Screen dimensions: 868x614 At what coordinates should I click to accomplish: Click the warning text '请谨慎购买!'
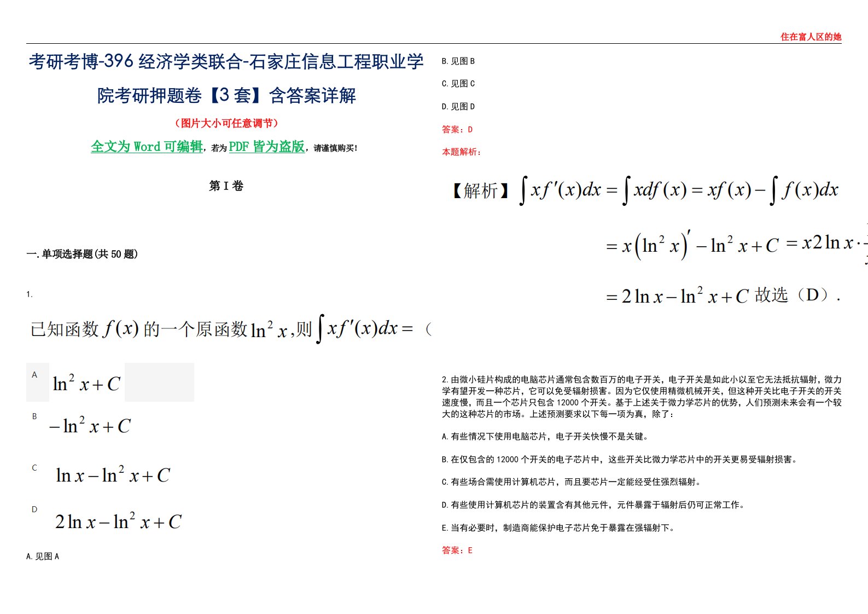(335, 148)
